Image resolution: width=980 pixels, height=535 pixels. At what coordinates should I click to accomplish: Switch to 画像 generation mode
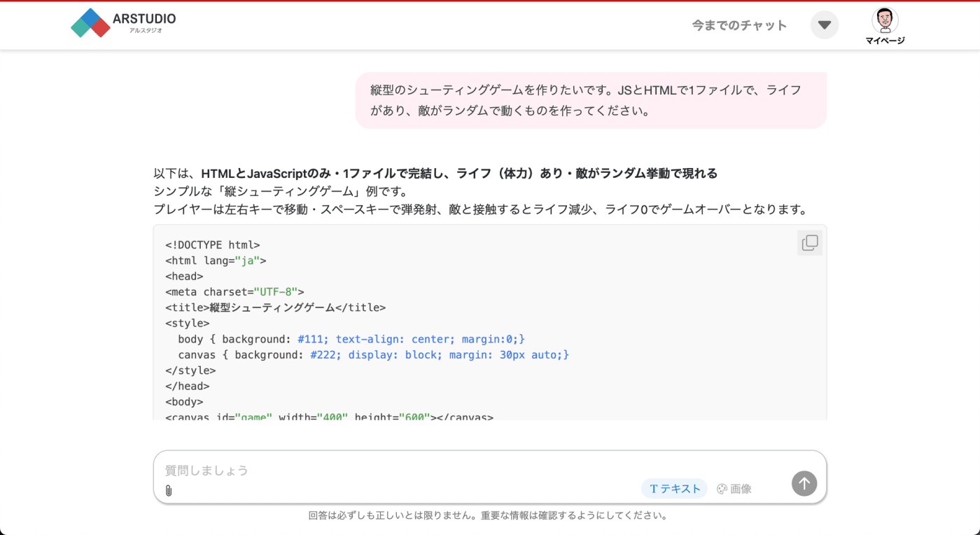point(734,489)
